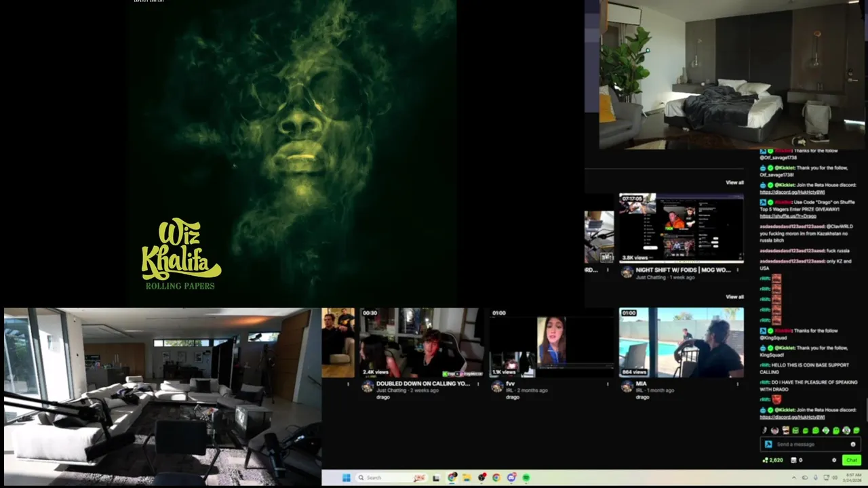The height and width of the screenshot is (488, 868).
Task: Click the 2,620 channel points balance
Action: [x=773, y=460]
